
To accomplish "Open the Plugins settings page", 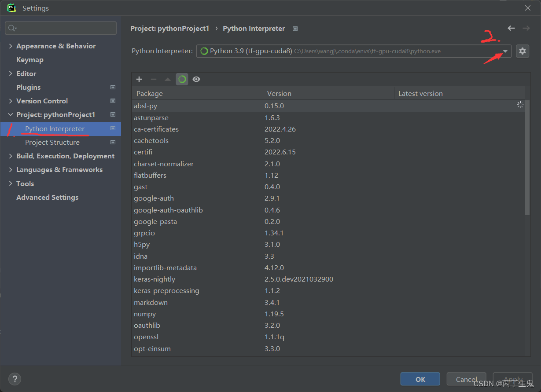I will (x=28, y=87).
